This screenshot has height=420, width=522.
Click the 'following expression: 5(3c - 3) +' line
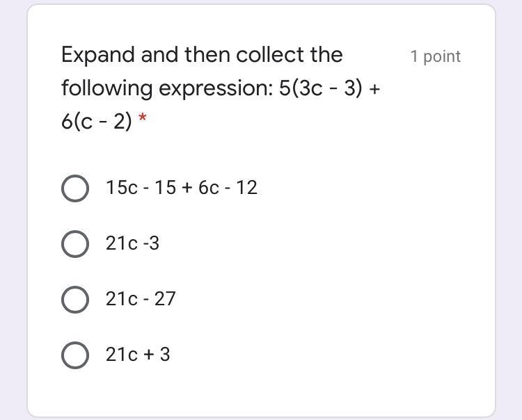pyautogui.click(x=221, y=89)
